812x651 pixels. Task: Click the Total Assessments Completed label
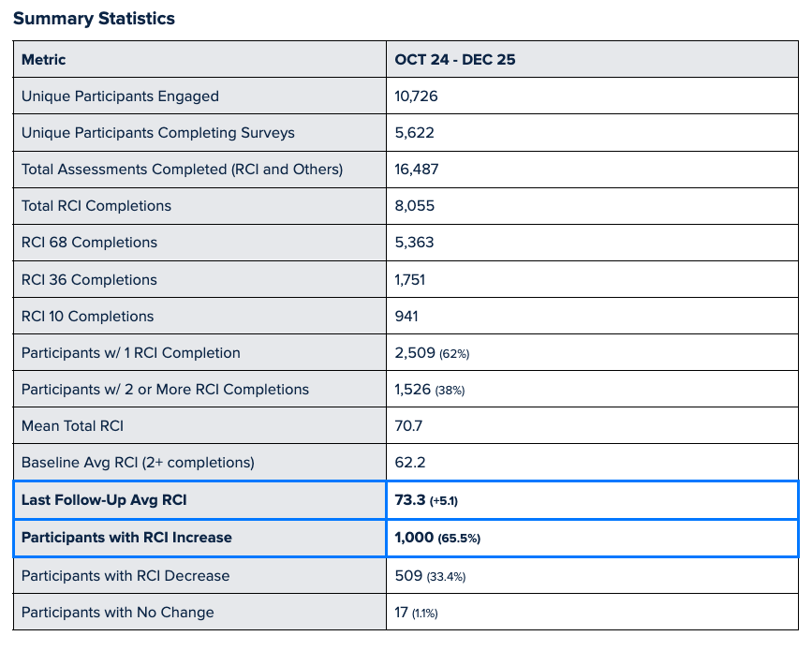pos(182,170)
